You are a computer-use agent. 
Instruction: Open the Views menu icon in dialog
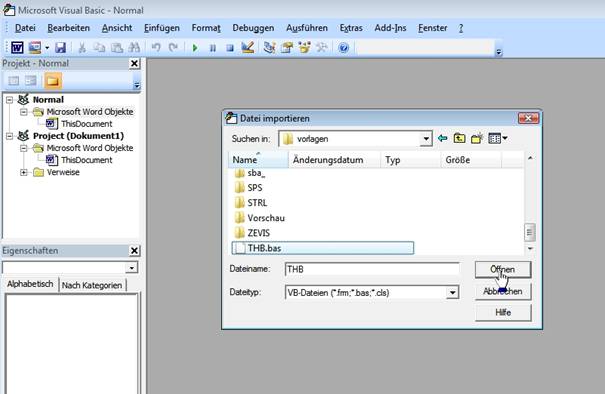(x=498, y=138)
